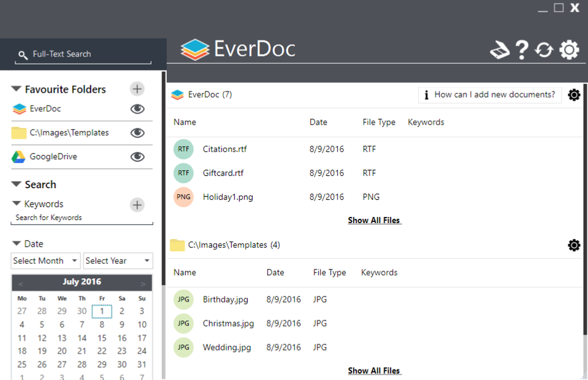The image size is (588, 380).
Task: Open the Select Year dropdown
Action: [118, 261]
